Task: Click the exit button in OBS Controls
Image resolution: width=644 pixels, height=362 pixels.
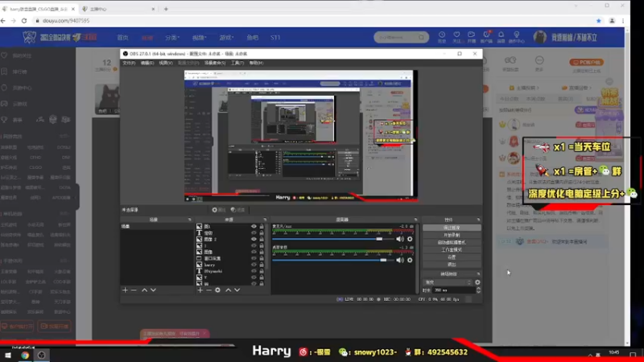Action: [x=452, y=265]
